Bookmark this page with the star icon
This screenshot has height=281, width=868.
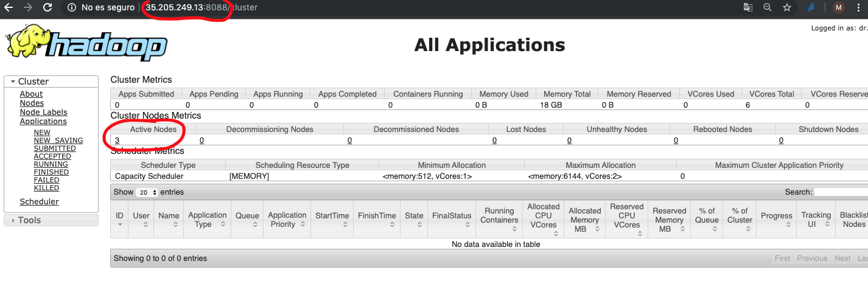[786, 8]
